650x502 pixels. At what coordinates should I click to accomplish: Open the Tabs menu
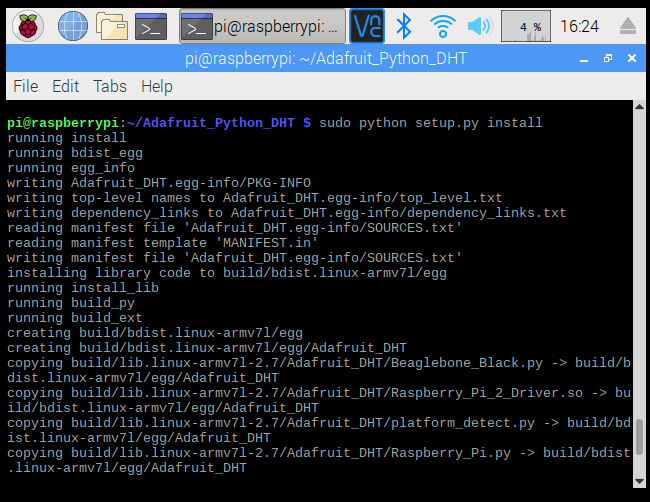pyautogui.click(x=110, y=87)
